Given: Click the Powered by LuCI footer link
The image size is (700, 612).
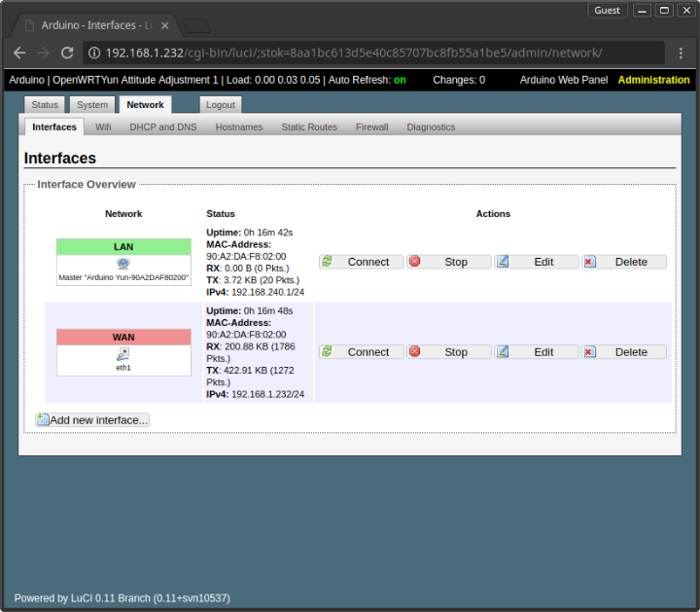Looking at the screenshot, I should (x=122, y=598).
